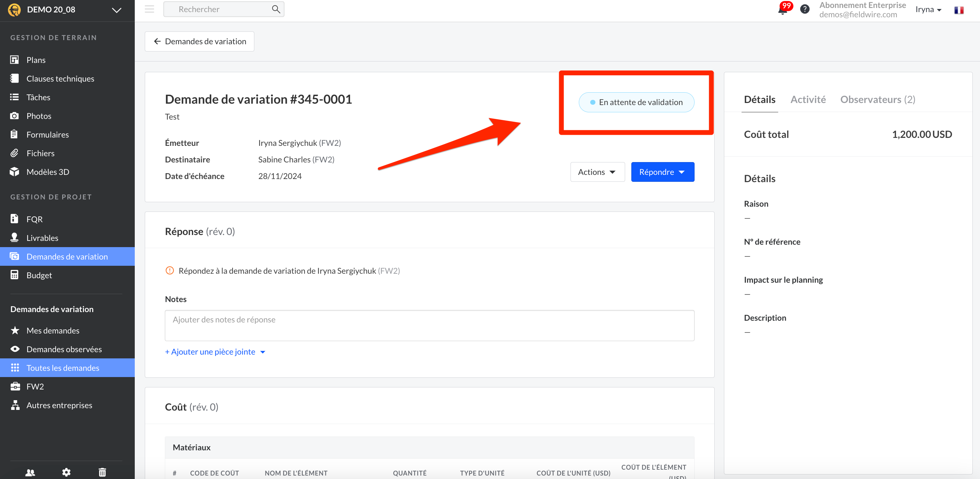Expand the Répondre dropdown button

point(662,172)
